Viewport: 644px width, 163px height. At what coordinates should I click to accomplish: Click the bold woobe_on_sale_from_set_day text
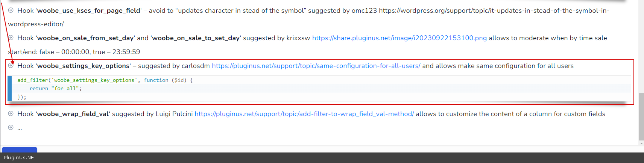pyautogui.click(x=85, y=38)
